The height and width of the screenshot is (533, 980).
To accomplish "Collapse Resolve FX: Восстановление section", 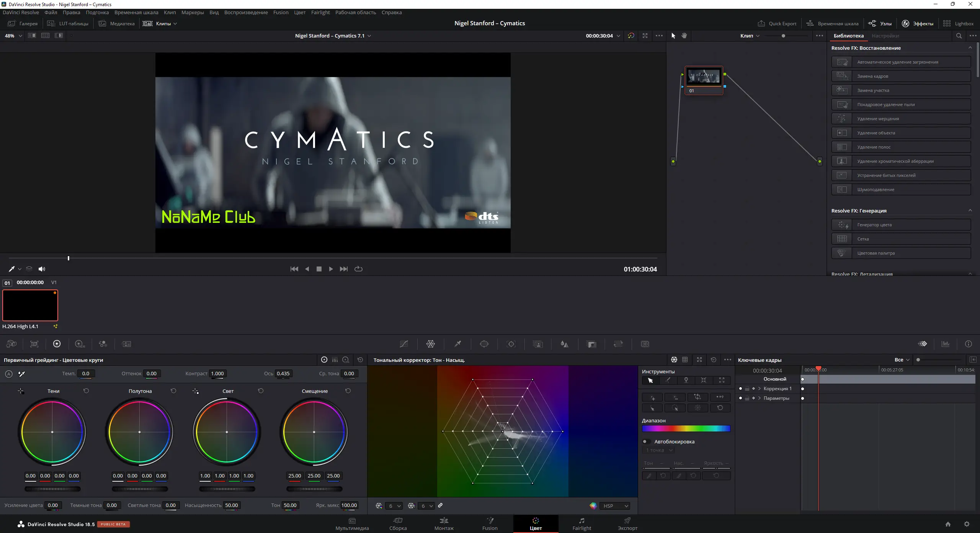I will tap(970, 48).
